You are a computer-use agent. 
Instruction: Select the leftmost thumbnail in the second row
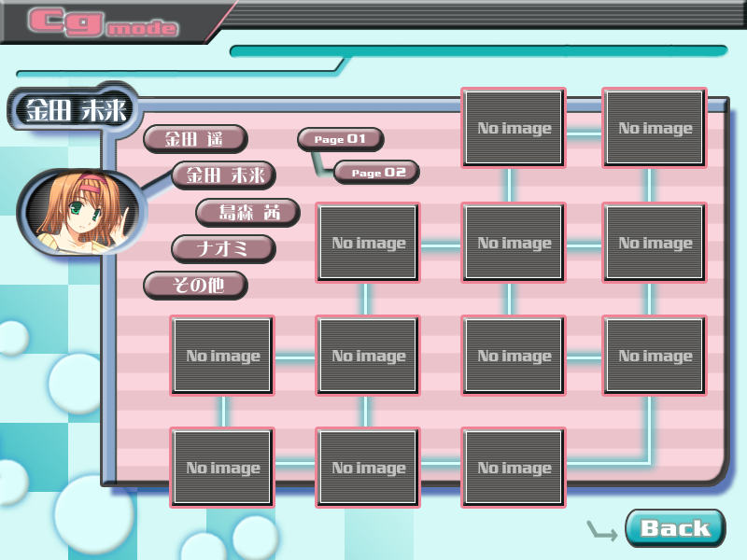pyautogui.click(x=368, y=243)
